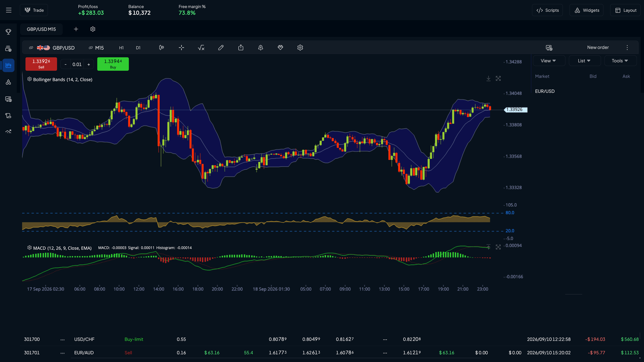Viewport: 644px width, 362px height.
Task: Expand the List dropdown
Action: point(585,61)
